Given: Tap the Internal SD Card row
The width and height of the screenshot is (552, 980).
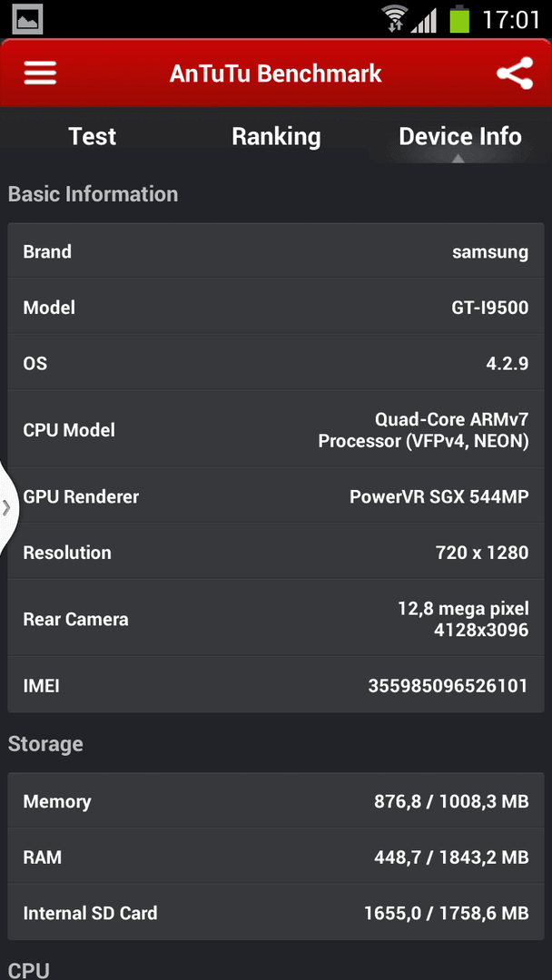Looking at the screenshot, I should tap(276, 912).
